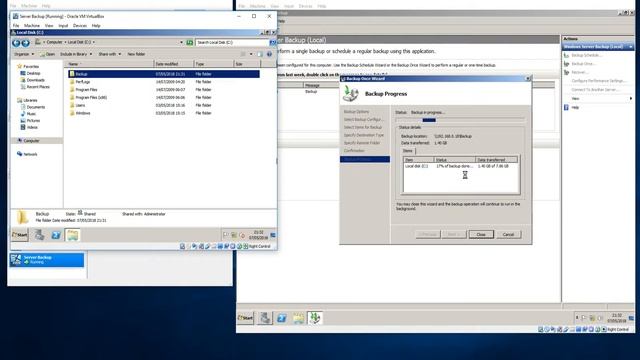The width and height of the screenshot is (640, 360).
Task: Open View menu of Server Backup VirtualBox window
Action: 49,25
